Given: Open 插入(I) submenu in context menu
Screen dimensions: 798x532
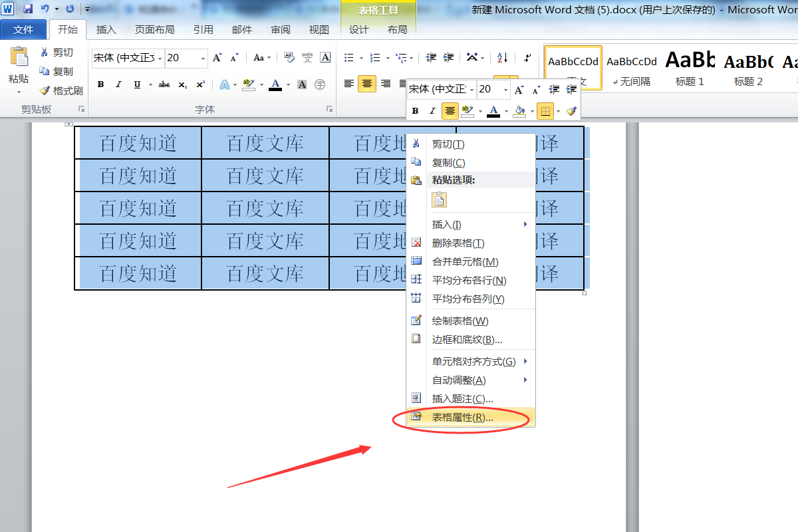Looking at the screenshot, I should pos(471,225).
